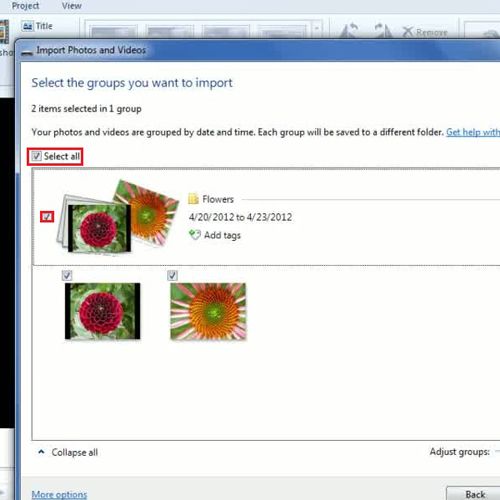Uncheck the Flowers group checkbox
The height and width of the screenshot is (500, 500).
[47, 217]
